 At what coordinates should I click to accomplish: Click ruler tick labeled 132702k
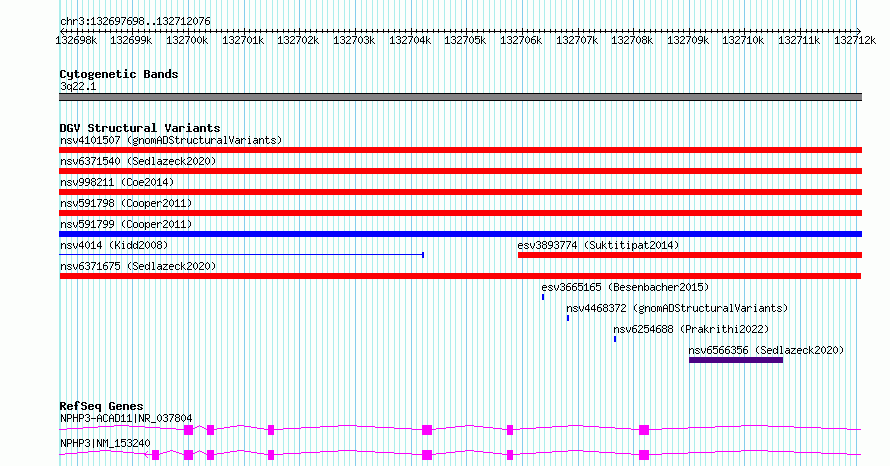tap(298, 40)
